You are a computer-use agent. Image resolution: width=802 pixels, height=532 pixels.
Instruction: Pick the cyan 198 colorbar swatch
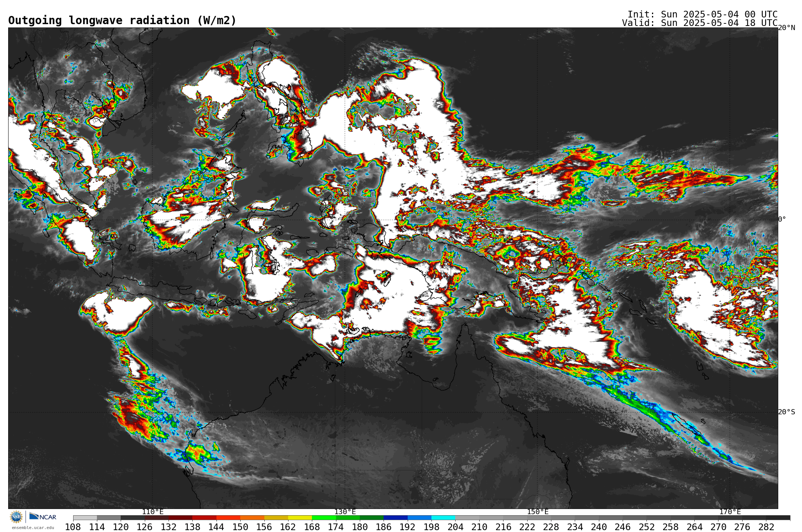point(443,518)
